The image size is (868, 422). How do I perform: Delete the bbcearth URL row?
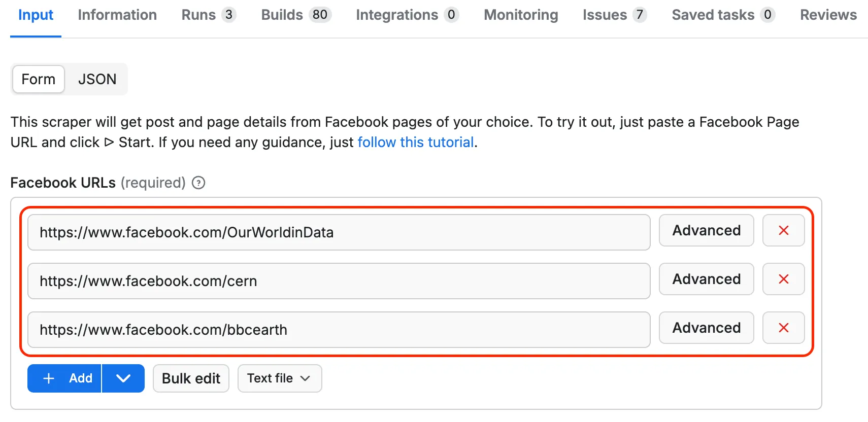click(x=783, y=328)
